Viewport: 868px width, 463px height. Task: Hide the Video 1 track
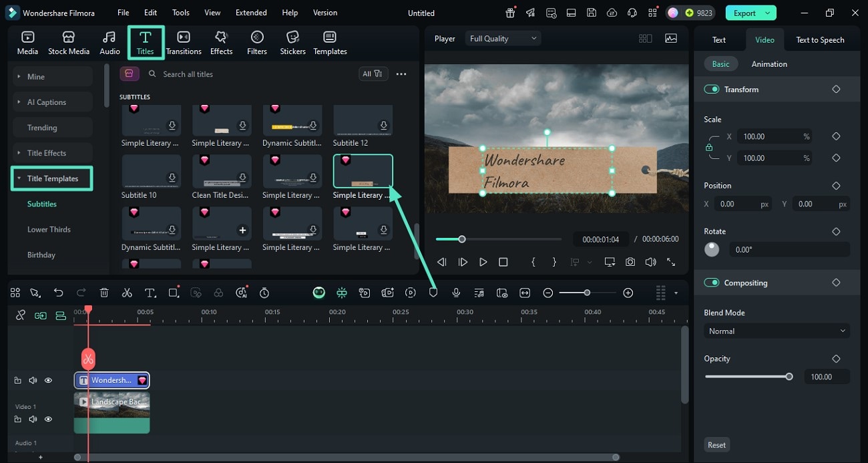pos(48,419)
